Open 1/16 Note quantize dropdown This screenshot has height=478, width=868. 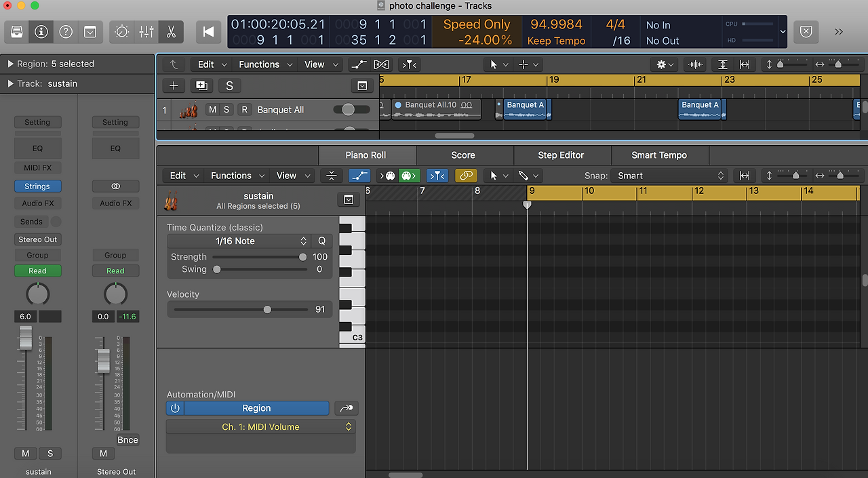pos(239,241)
